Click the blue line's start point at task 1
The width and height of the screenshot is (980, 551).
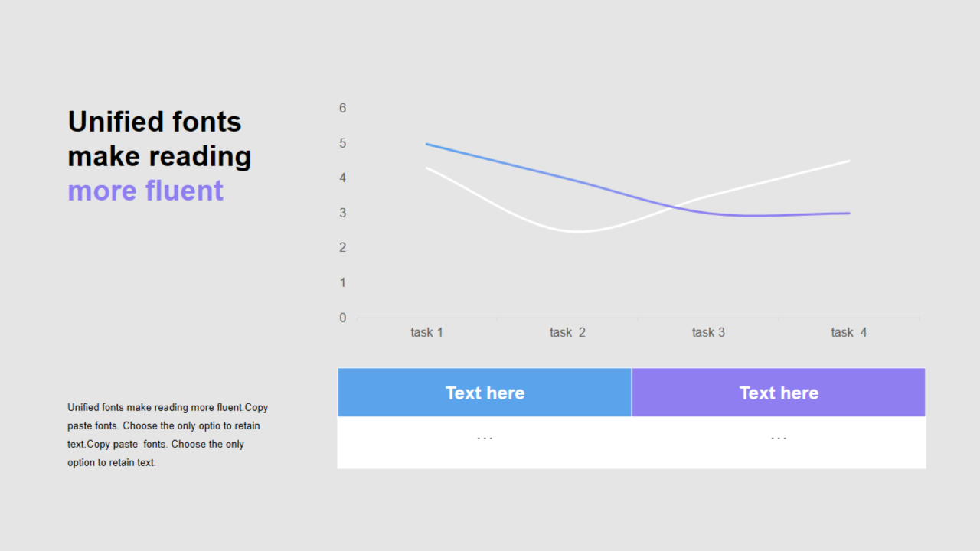pos(426,144)
